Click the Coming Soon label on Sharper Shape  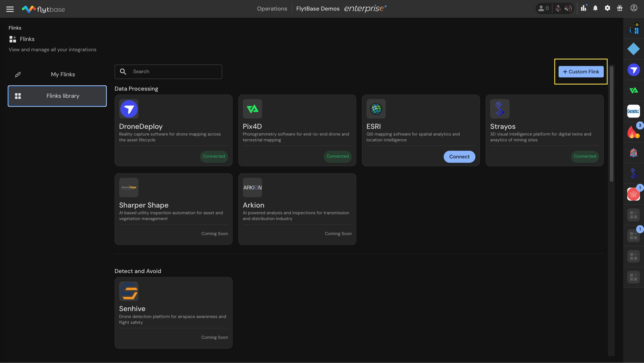pyautogui.click(x=215, y=234)
